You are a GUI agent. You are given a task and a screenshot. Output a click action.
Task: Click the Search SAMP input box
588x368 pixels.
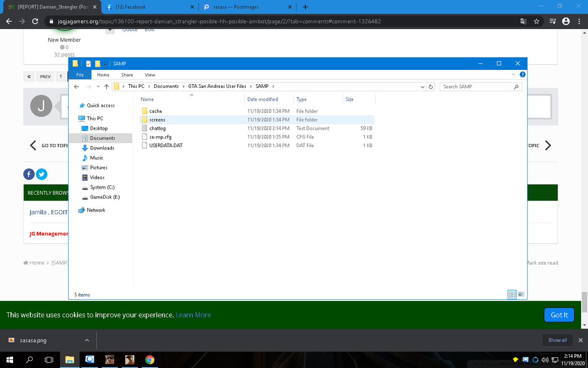[x=481, y=86]
